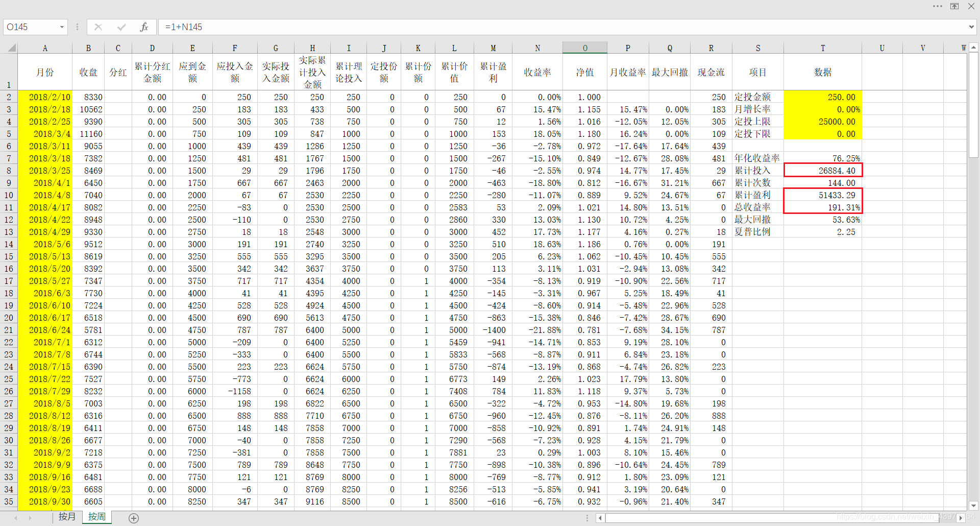
Task: Open the insert function fx button
Action: point(144,27)
